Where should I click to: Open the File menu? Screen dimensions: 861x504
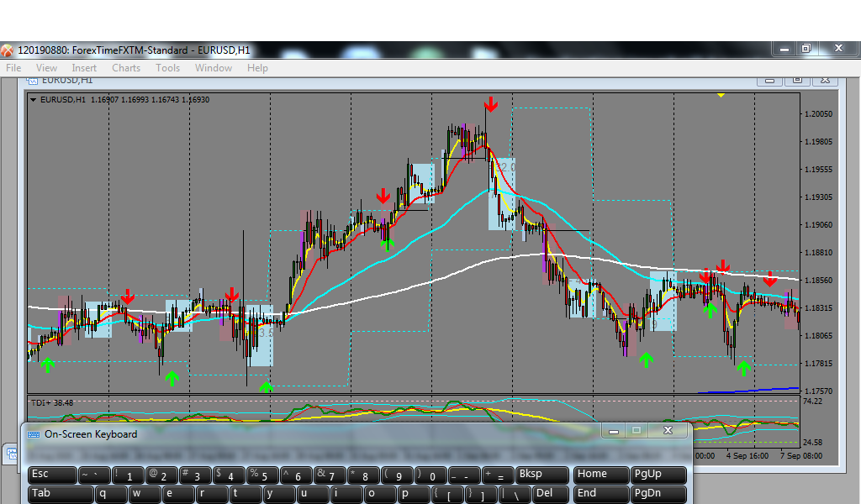[x=13, y=68]
